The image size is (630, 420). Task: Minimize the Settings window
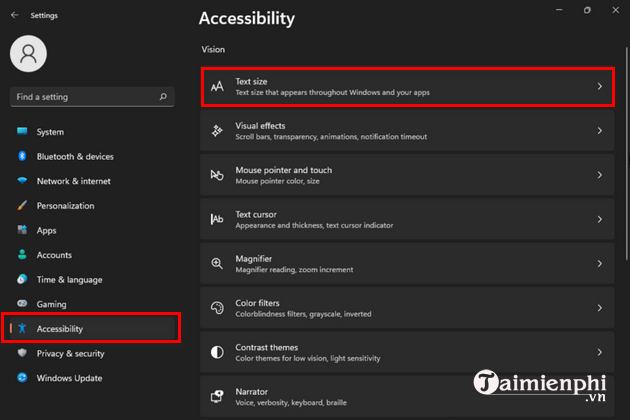[x=559, y=10]
